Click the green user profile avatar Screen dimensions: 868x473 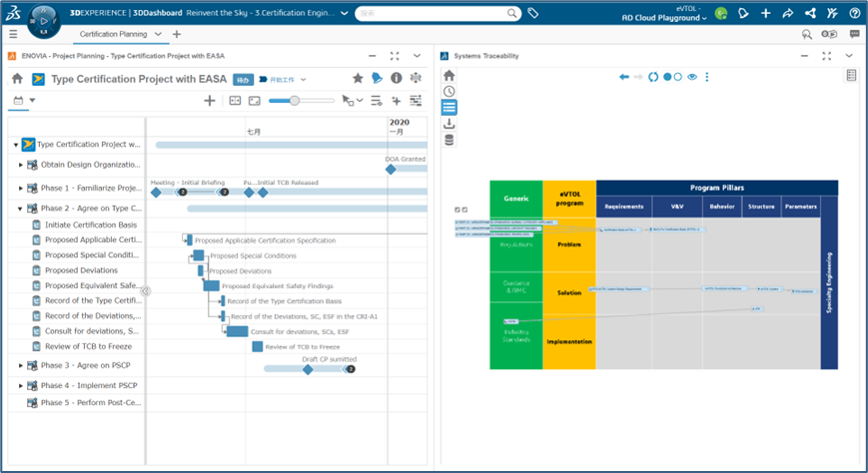[x=721, y=13]
